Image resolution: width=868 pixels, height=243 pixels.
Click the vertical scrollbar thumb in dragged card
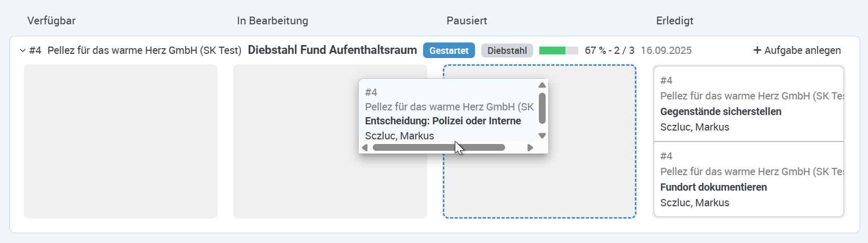542,108
